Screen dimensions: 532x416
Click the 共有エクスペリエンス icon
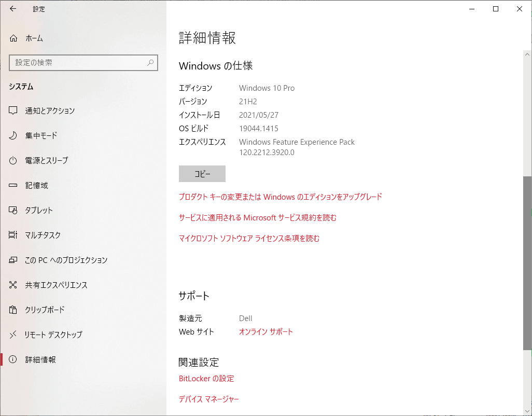13,285
